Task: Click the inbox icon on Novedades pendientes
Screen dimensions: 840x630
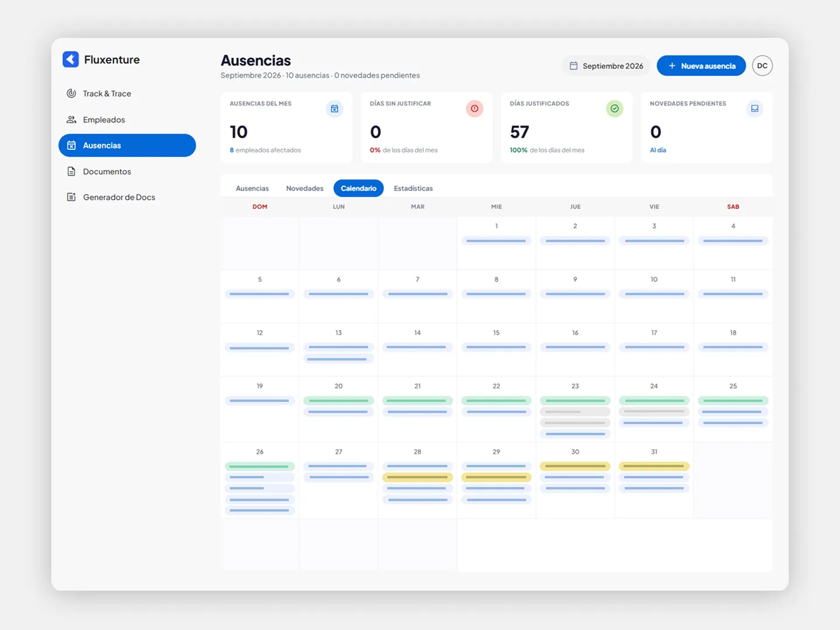Action: (x=754, y=108)
